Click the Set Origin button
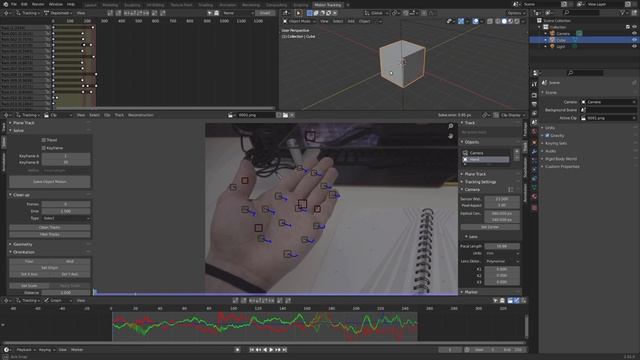 pyautogui.click(x=50, y=268)
